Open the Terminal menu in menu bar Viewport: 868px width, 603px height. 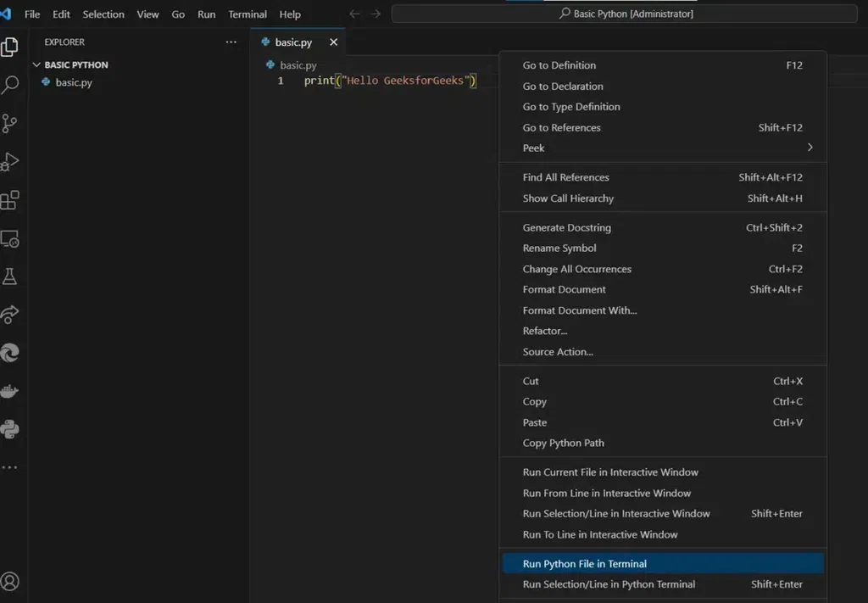[248, 14]
